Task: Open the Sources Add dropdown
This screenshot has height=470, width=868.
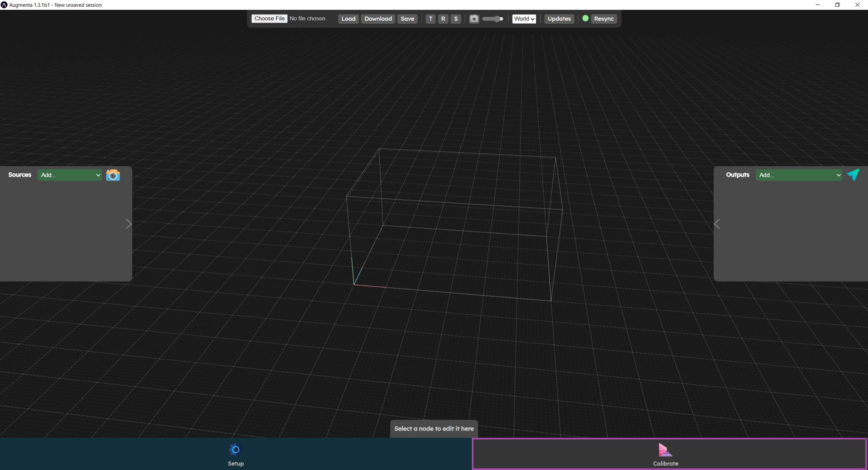Action: point(70,175)
